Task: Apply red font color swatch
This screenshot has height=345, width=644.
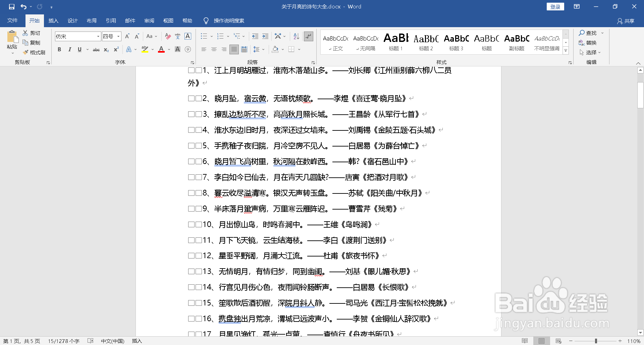Action: (x=161, y=50)
